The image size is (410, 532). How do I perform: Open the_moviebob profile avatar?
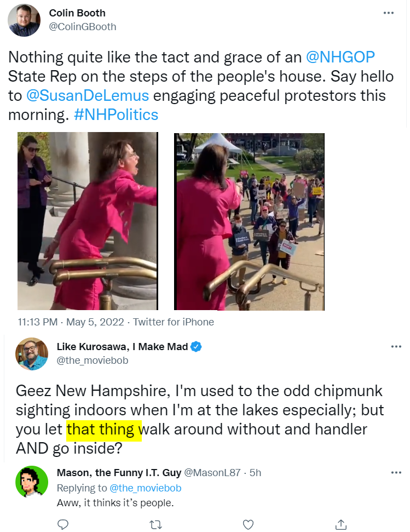tap(32, 354)
